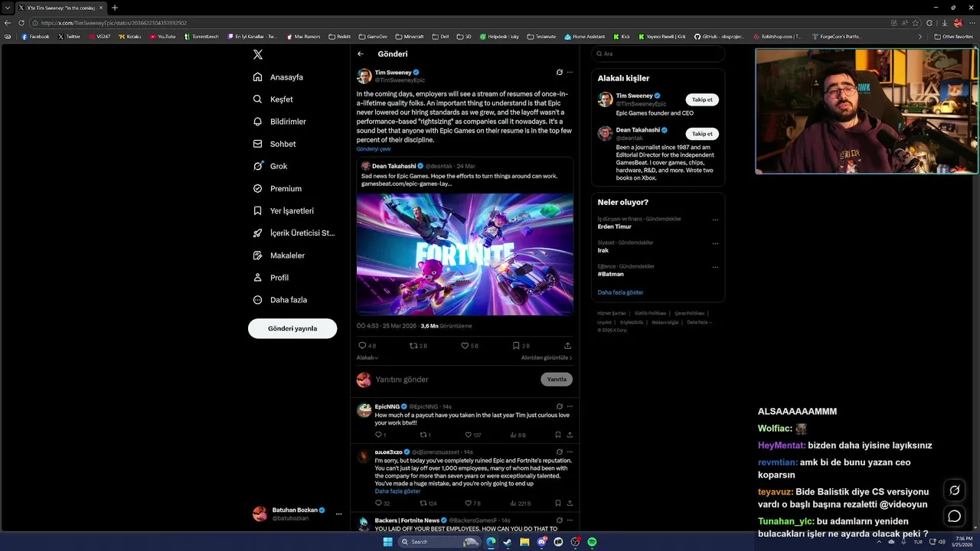This screenshot has width=980, height=551.
Task: Open more options for Irak trend
Action: tap(716, 243)
